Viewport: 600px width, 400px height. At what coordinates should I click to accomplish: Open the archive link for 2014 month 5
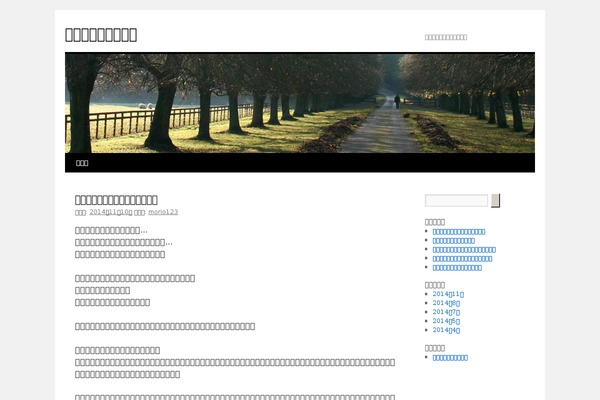coord(446,321)
